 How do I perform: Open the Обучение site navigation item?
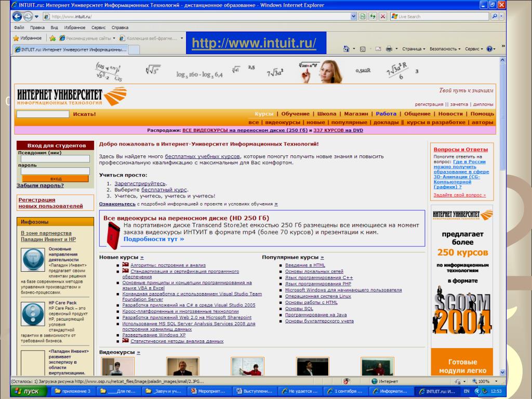[x=295, y=114]
